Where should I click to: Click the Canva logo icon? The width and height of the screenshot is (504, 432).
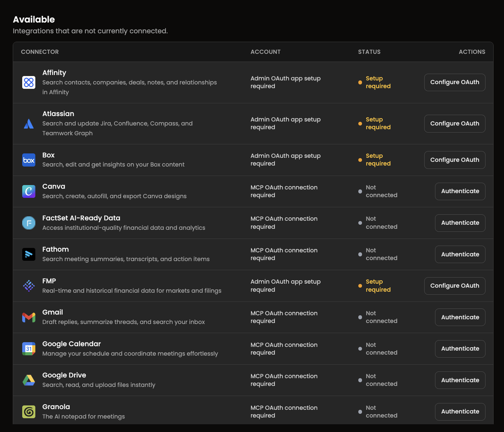pyautogui.click(x=29, y=191)
